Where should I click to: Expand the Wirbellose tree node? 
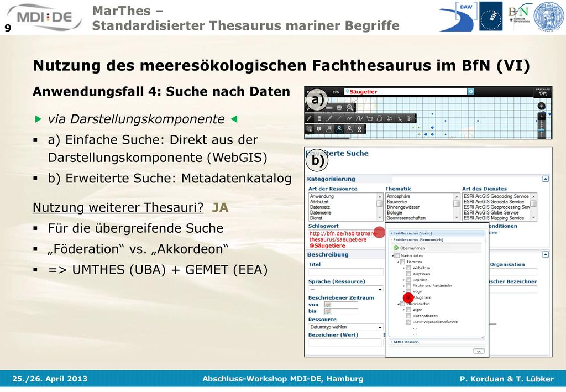[x=404, y=268]
